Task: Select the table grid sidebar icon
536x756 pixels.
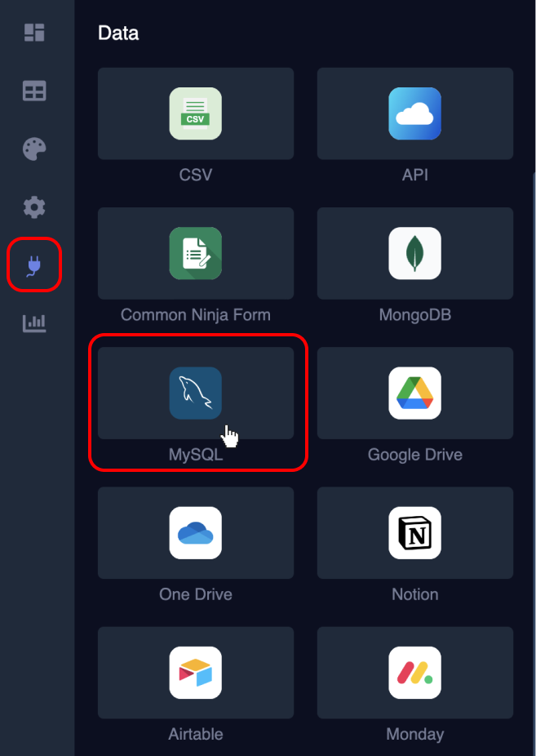Action: tap(34, 91)
